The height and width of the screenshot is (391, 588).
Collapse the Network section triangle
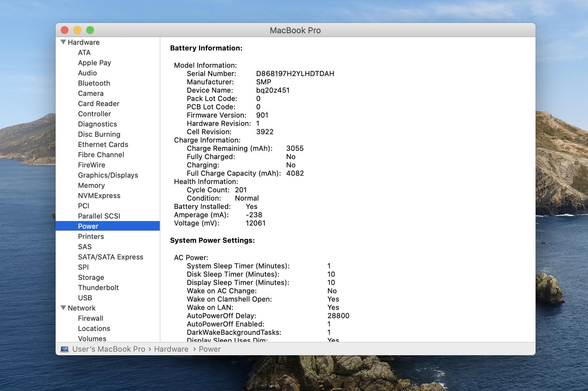tap(63, 308)
